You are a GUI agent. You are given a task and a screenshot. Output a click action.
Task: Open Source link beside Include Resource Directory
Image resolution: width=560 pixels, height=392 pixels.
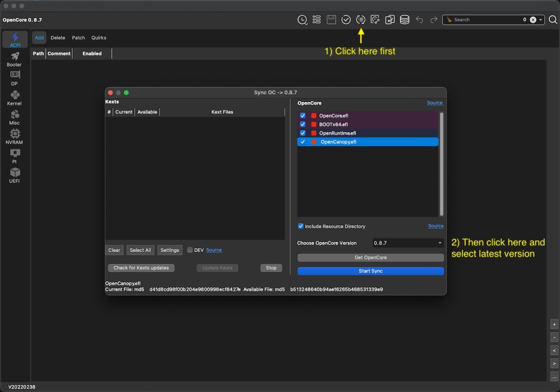[436, 226]
